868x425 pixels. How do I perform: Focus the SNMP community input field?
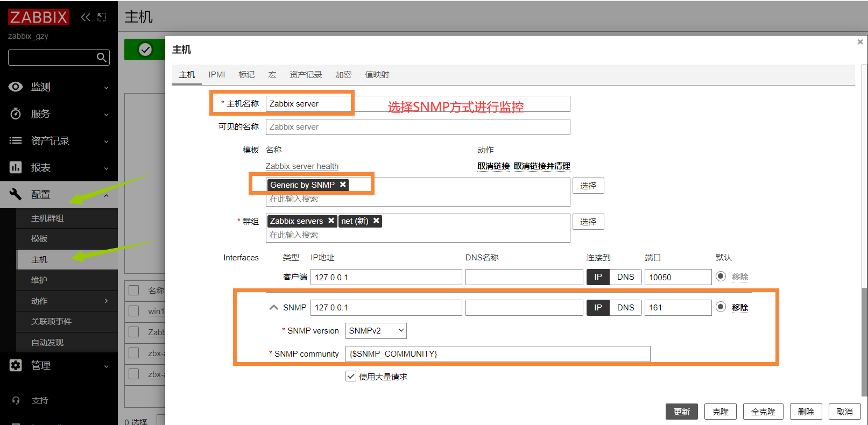tap(498, 354)
